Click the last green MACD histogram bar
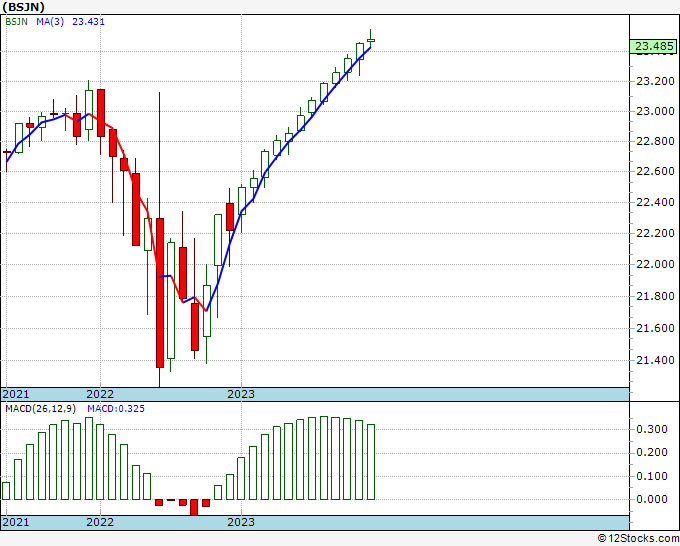The image size is (680, 546). [x=371, y=462]
